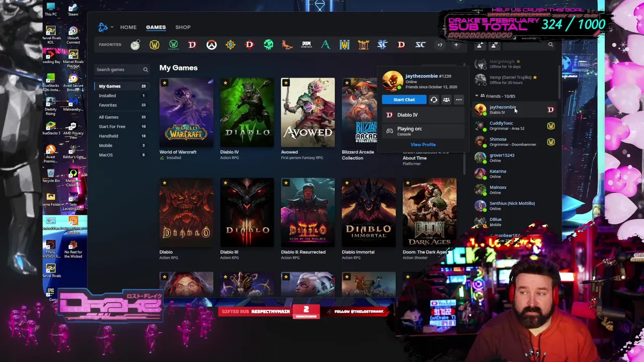
Task: Open the Doom icon in favorites bar
Action: (x=306, y=45)
